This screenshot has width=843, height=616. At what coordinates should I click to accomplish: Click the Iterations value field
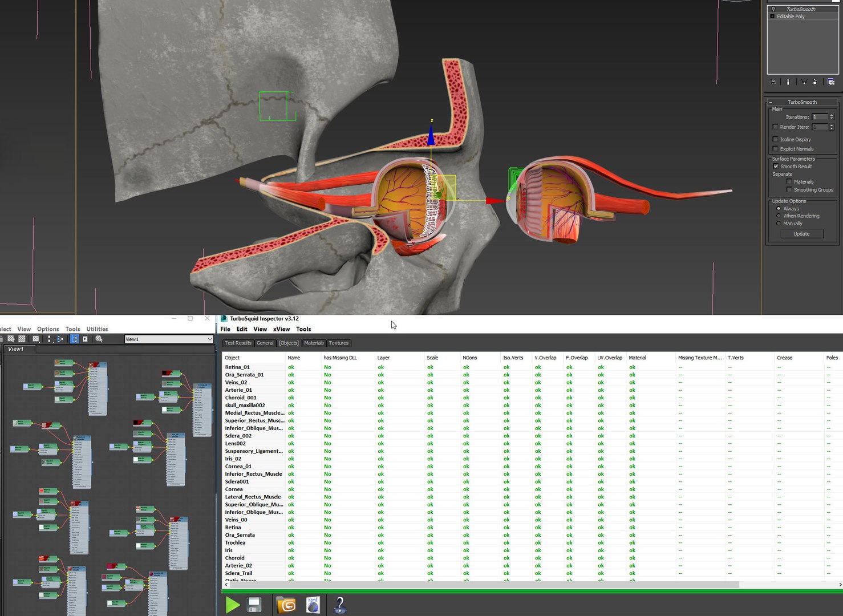[820, 117]
